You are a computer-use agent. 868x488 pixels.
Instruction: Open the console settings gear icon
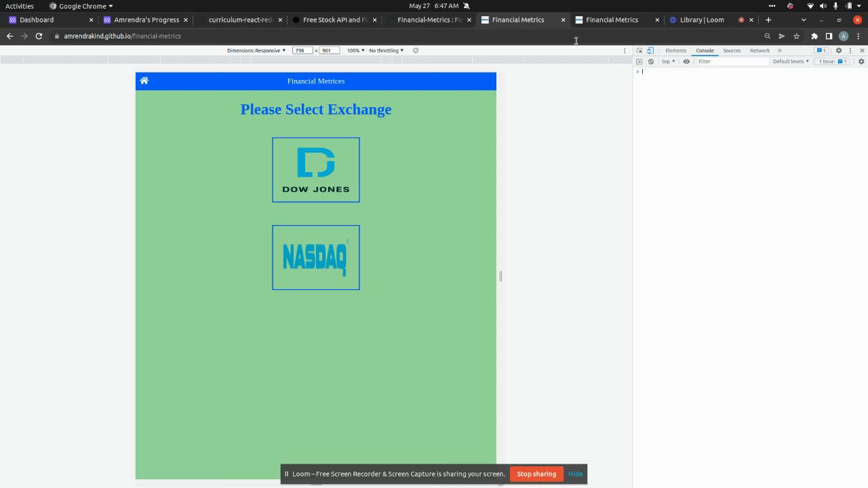point(861,61)
